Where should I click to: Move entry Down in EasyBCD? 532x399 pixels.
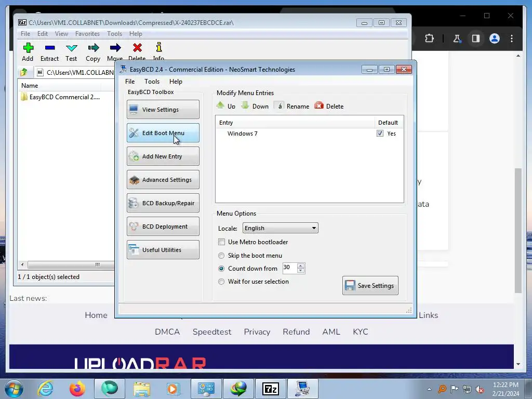pos(255,106)
